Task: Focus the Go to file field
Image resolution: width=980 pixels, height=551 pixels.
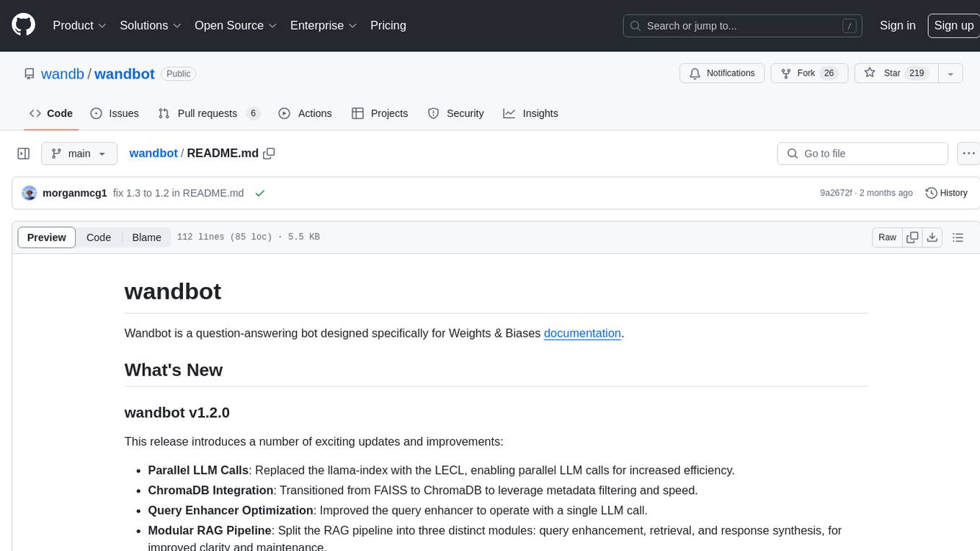Action: (863, 154)
